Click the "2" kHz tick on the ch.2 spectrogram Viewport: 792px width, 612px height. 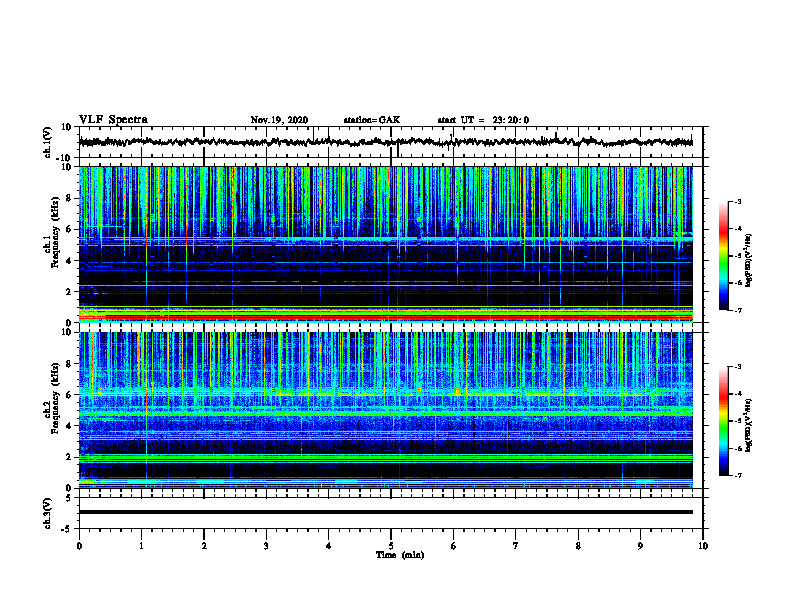click(x=69, y=457)
